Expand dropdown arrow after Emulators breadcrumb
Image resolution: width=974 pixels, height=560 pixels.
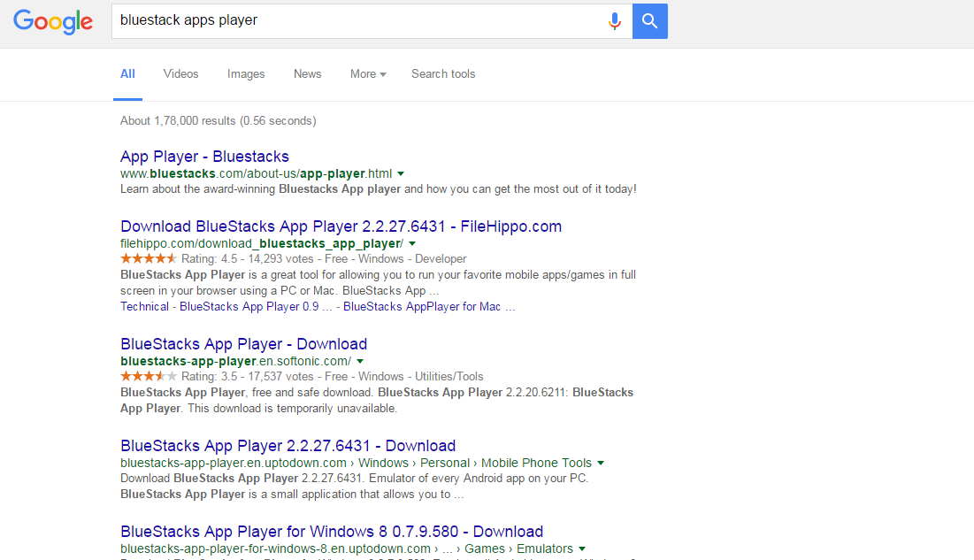(x=582, y=548)
